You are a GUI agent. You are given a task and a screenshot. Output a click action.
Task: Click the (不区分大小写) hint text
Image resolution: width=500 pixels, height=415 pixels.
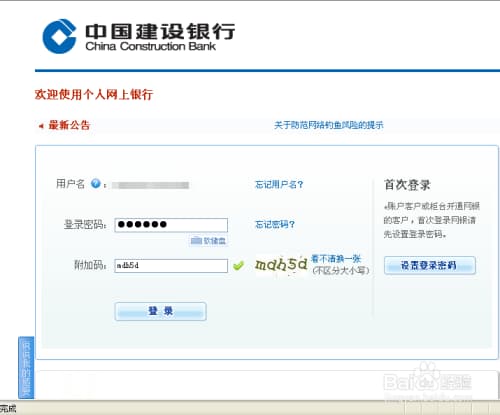tap(341, 270)
